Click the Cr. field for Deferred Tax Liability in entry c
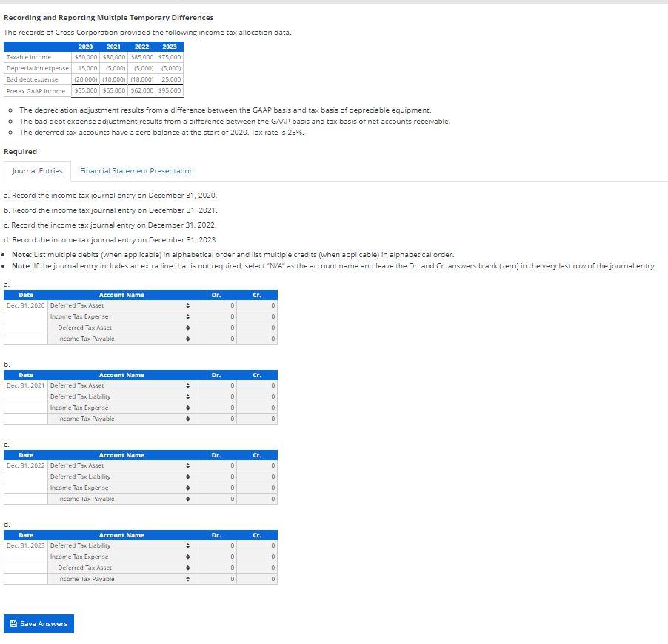668x644 pixels. tap(257, 477)
